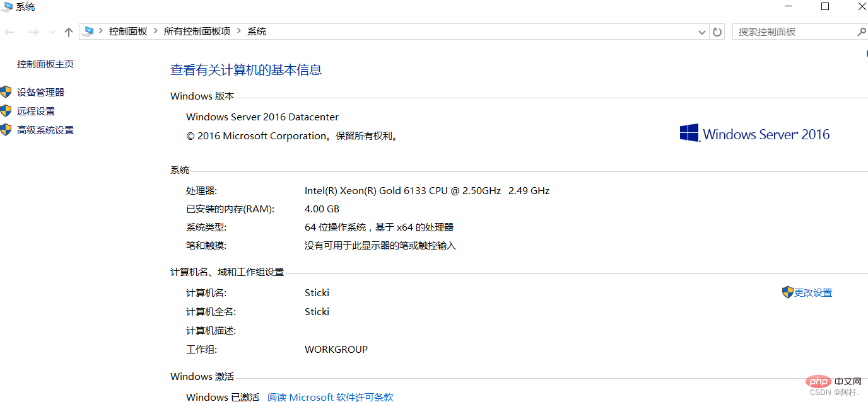The width and height of the screenshot is (868, 402).
Task: Select computer name value Sticki in 计算机名 row
Action: [x=317, y=293]
